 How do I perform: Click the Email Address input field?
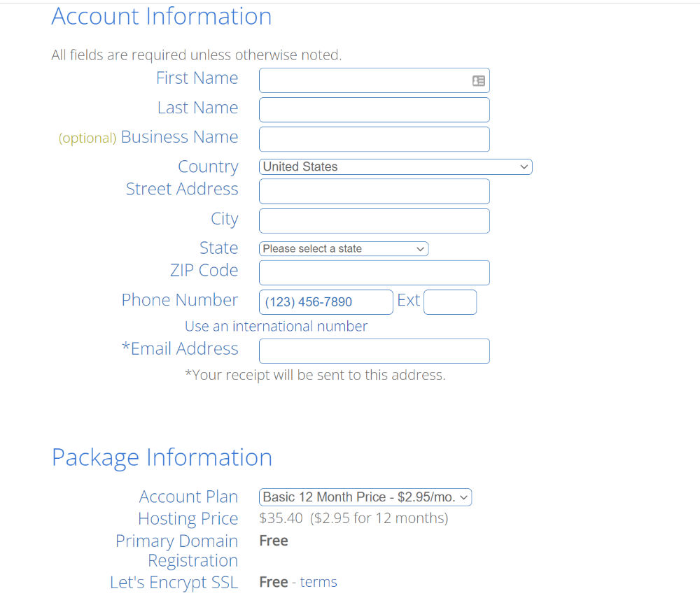[374, 351]
